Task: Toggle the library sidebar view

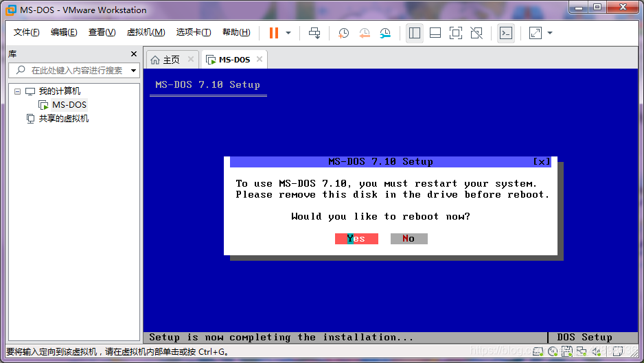Action: tap(415, 33)
